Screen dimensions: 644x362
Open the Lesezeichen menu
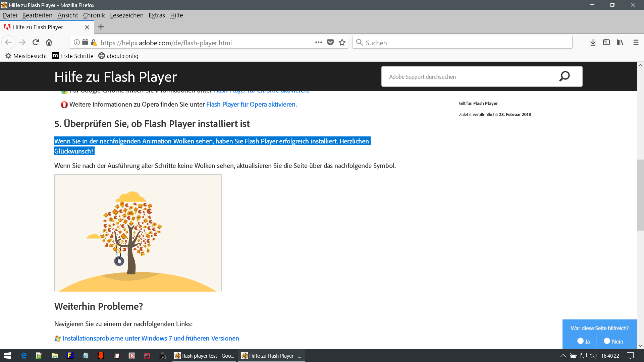[x=126, y=15]
